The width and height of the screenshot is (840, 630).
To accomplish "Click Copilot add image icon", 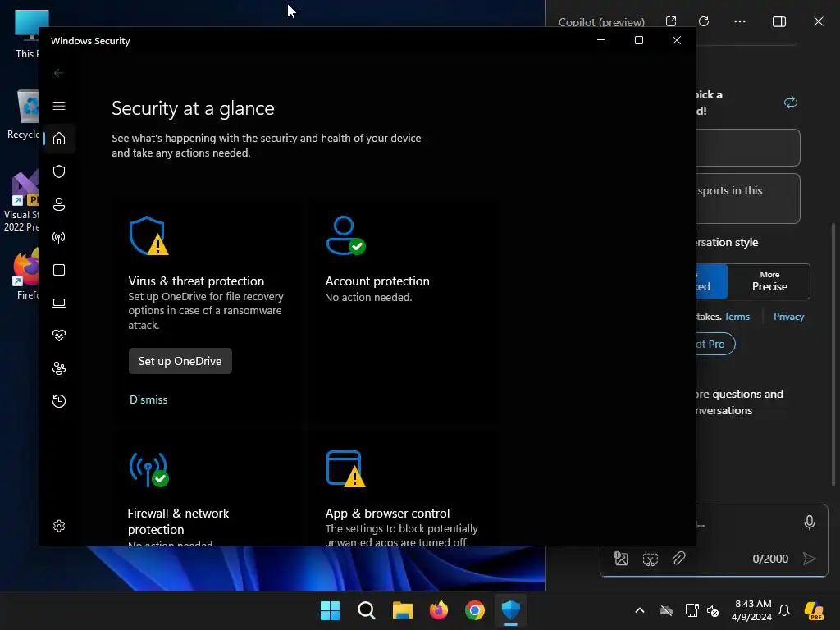I will 620,559.
